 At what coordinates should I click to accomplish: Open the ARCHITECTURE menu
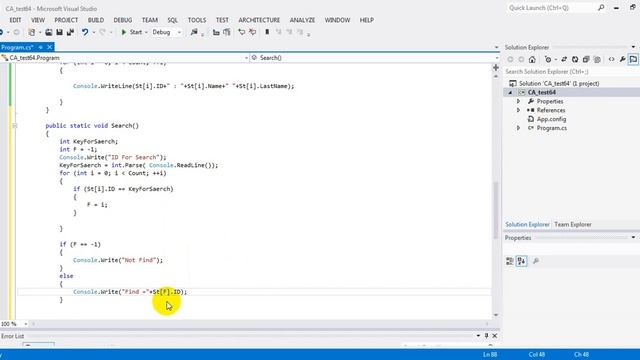pos(259,20)
